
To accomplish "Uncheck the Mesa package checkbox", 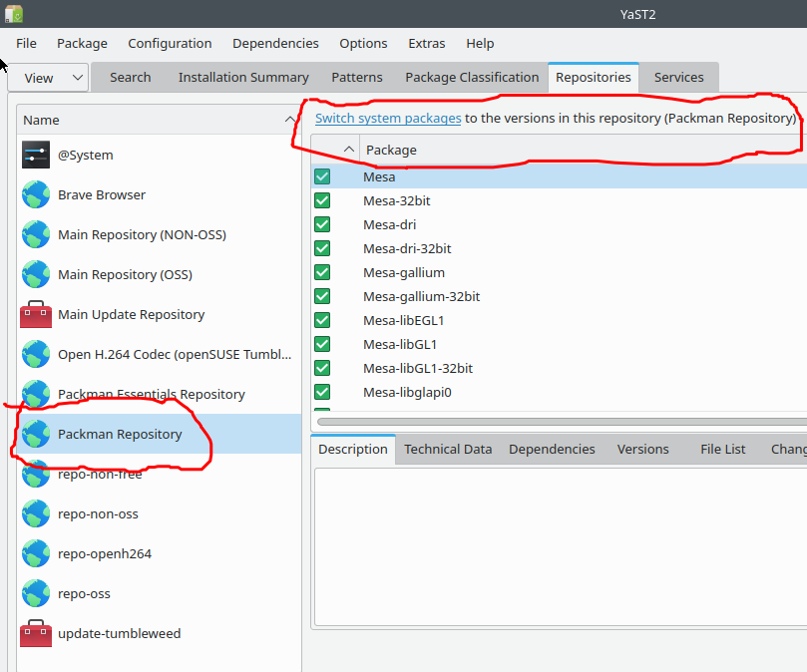I will coord(321,176).
